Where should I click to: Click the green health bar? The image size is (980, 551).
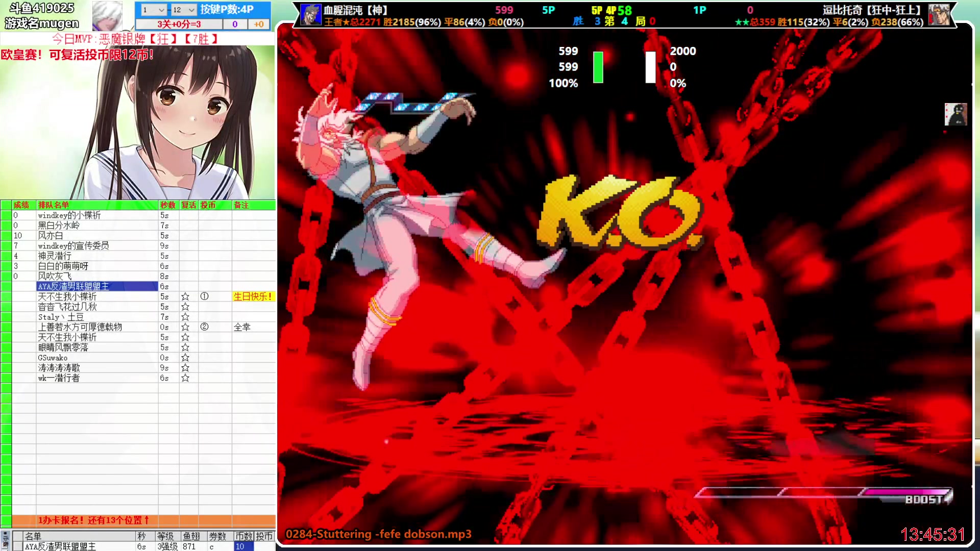598,67
